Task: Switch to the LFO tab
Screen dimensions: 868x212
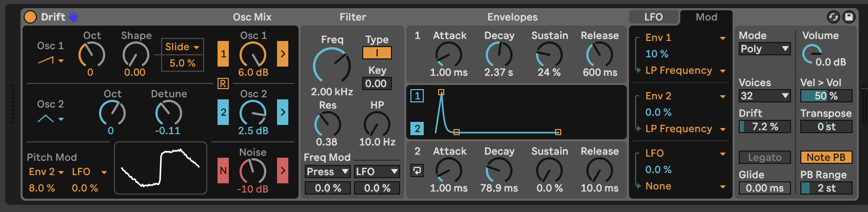Action: (654, 17)
